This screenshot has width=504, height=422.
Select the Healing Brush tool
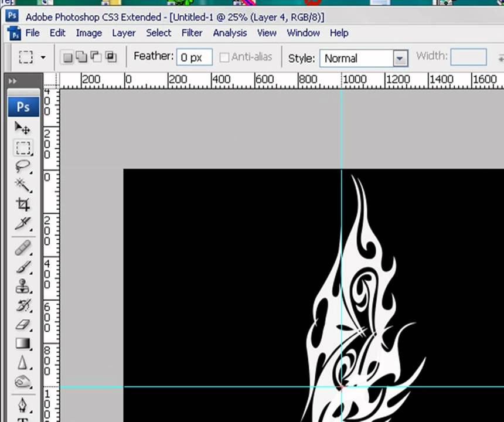[x=23, y=248]
